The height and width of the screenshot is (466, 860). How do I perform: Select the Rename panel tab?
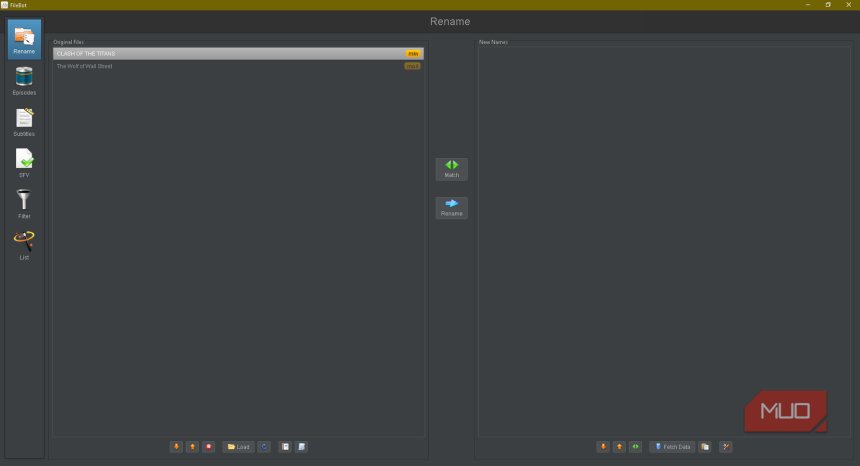click(x=24, y=40)
